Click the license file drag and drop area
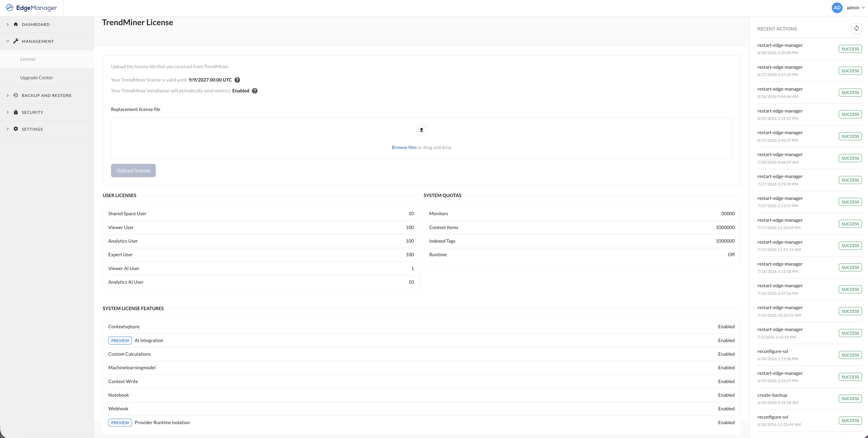Image resolution: width=868 pixels, height=438 pixels. (421, 138)
